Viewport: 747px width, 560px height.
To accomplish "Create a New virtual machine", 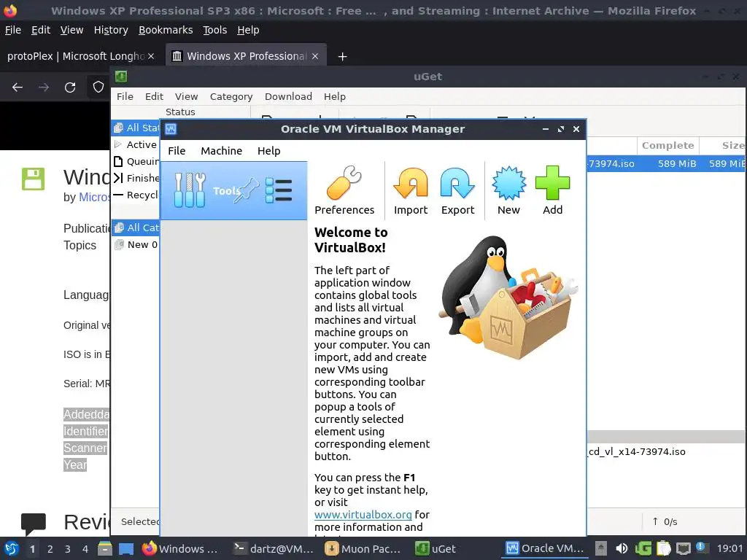I will [x=508, y=190].
